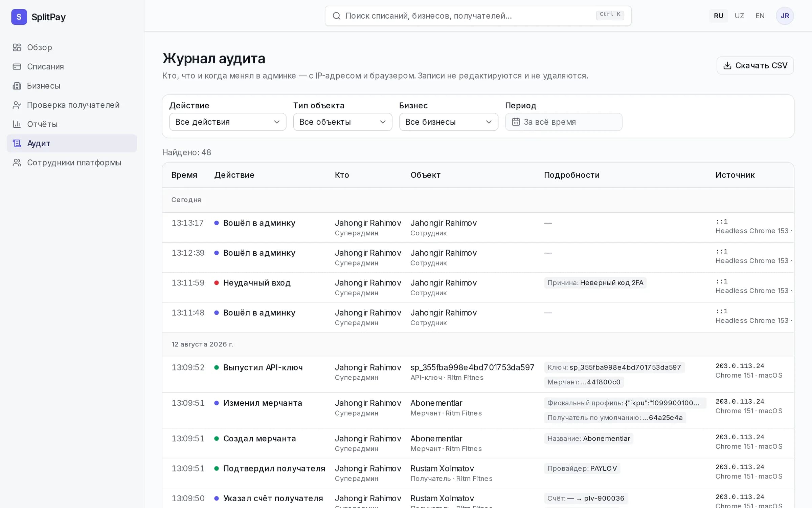Open the Период field За всё время

pos(564,122)
